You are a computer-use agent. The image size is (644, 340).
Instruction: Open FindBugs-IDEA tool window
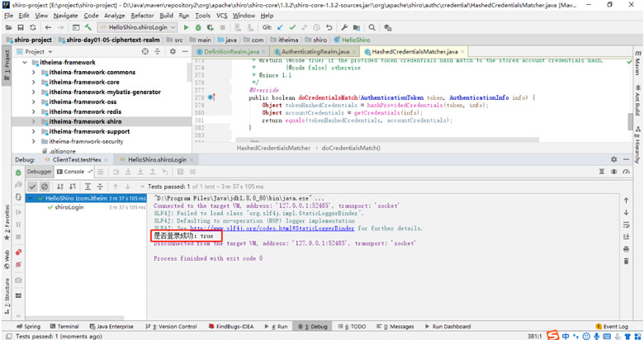pos(231,327)
